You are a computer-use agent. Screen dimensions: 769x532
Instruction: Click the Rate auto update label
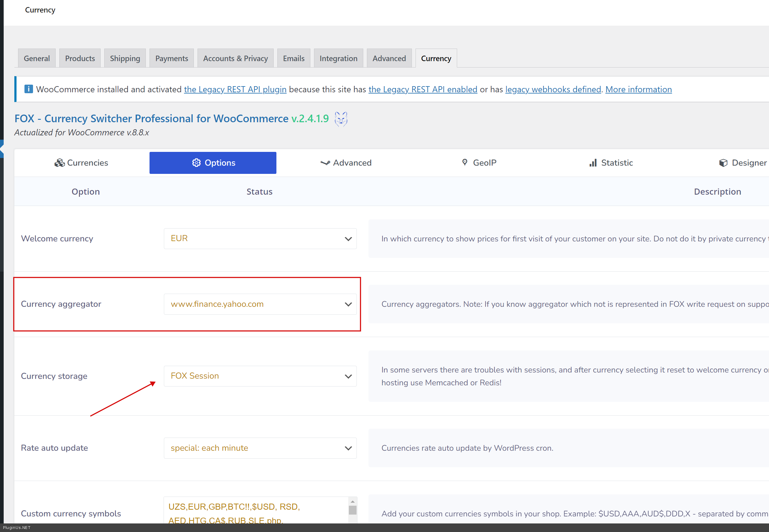(x=54, y=448)
